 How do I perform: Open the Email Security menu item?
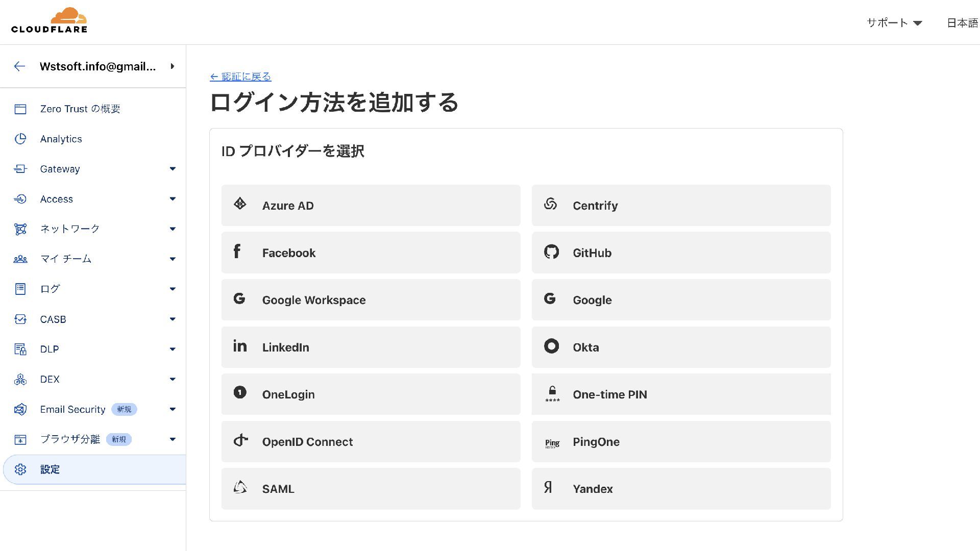pos(72,409)
